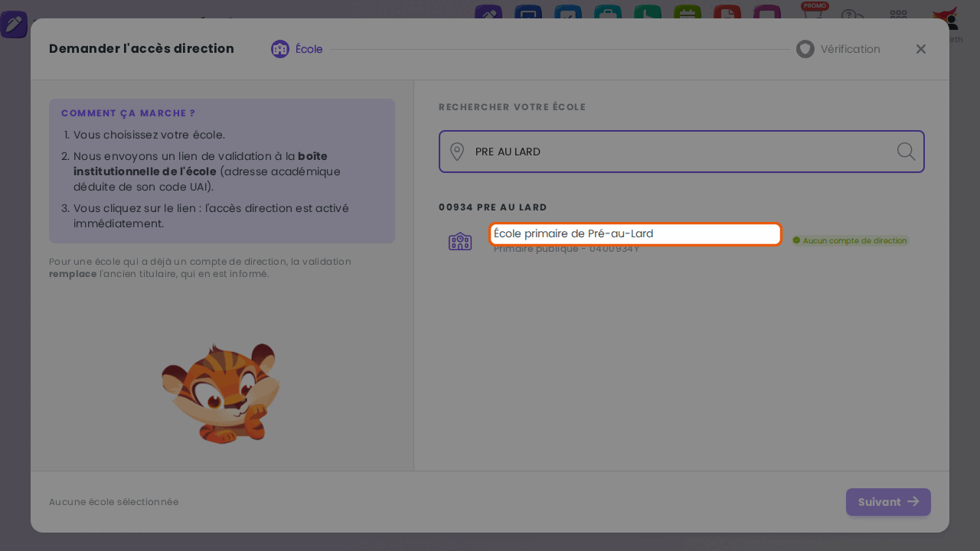Select École primaire de Pré-au-Lard result

(x=635, y=234)
